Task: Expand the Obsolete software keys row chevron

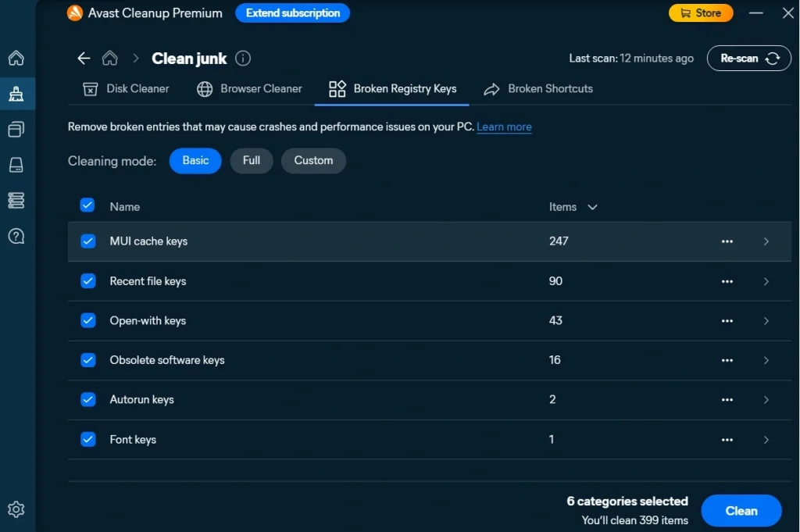Action: [766, 360]
